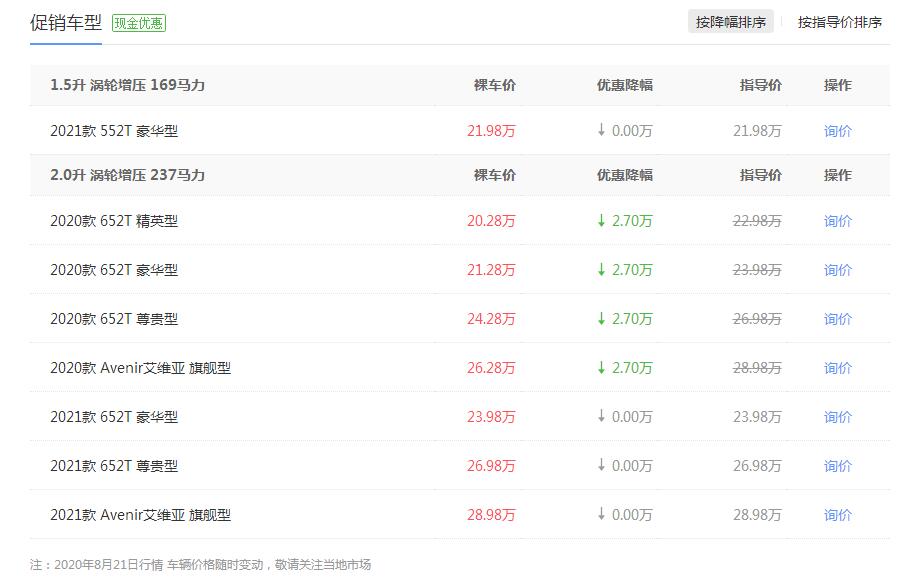
Task: Select model name 2021款 652T 豪华型
Action: 114,417
